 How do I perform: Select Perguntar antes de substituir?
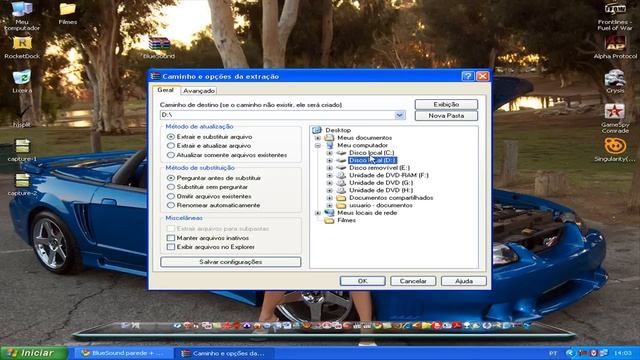coord(171,178)
